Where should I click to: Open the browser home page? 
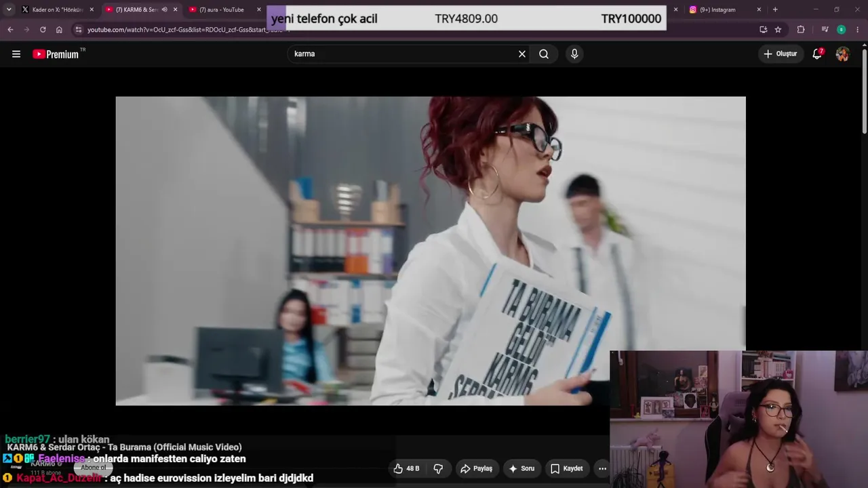59,30
